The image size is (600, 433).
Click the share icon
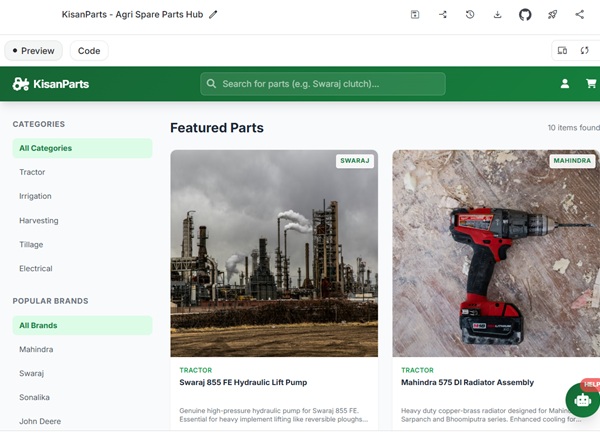(580, 15)
